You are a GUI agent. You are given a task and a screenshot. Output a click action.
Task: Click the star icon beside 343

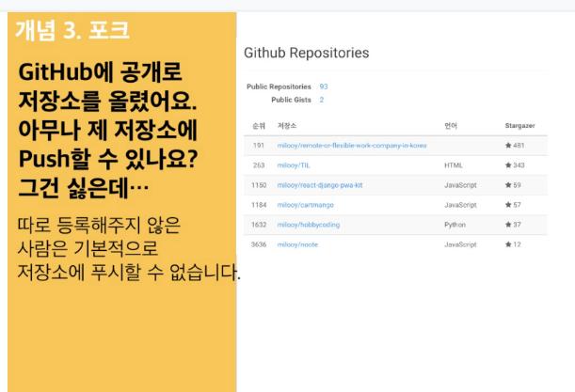(x=508, y=165)
